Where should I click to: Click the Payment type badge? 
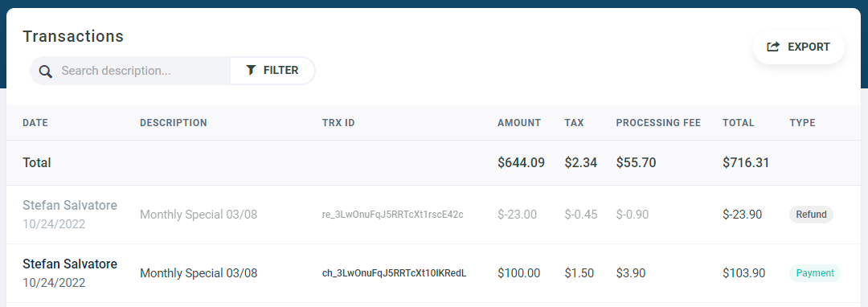(815, 273)
